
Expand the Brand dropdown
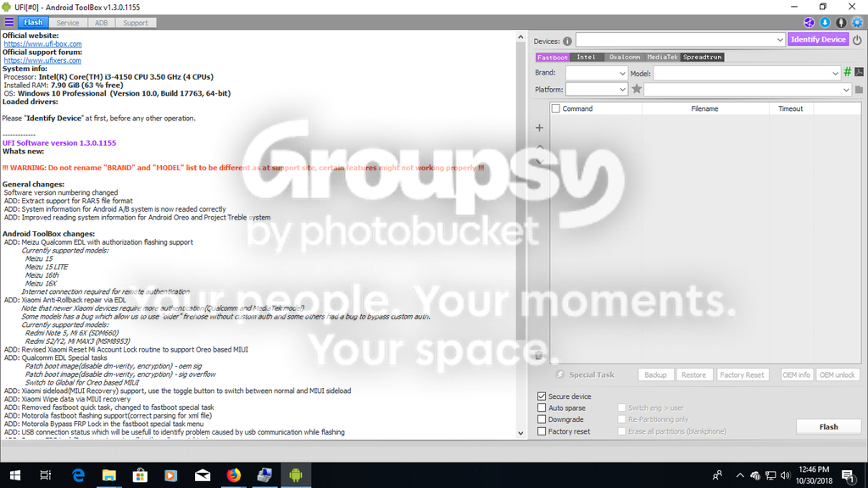tap(622, 73)
